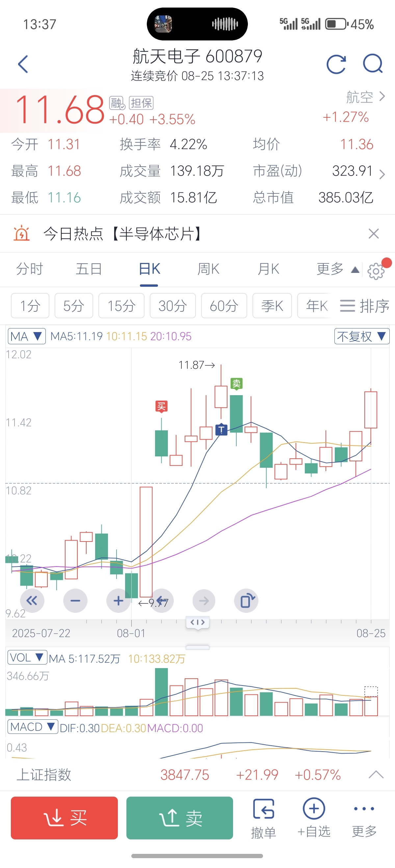395x868 pixels.
Task: Zoom out chart with minus button
Action: pyautogui.click(x=75, y=600)
